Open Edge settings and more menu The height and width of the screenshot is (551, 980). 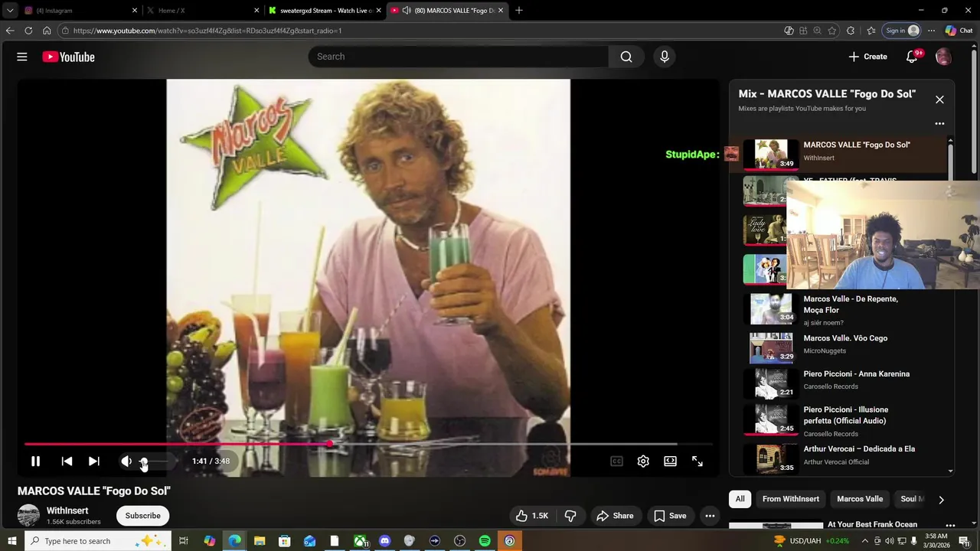click(x=931, y=31)
